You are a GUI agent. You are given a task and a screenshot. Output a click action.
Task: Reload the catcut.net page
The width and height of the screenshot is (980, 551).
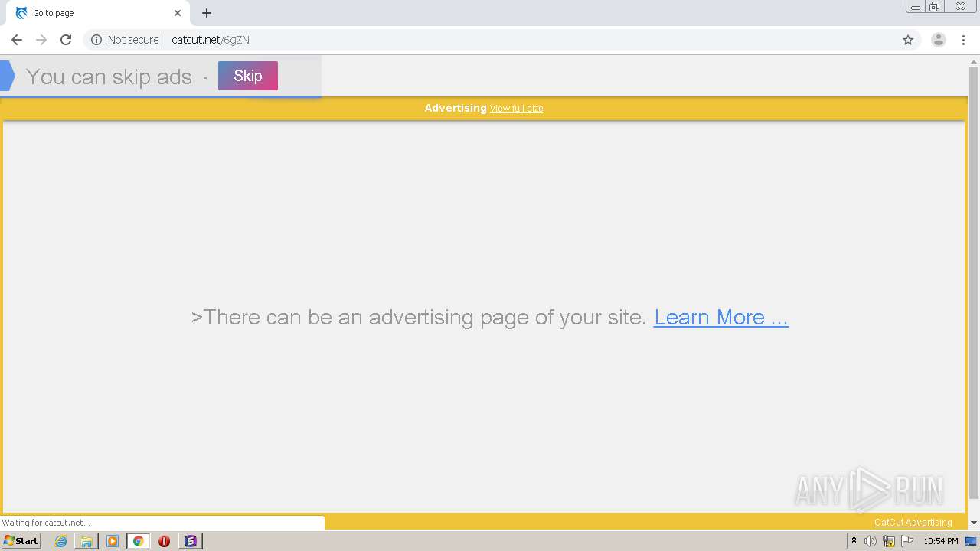coord(66,40)
